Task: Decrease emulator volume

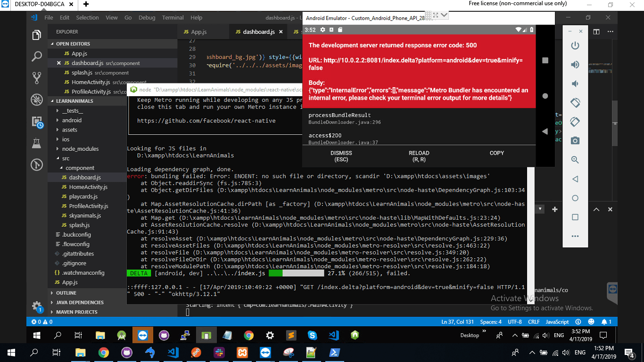Action: (x=575, y=83)
